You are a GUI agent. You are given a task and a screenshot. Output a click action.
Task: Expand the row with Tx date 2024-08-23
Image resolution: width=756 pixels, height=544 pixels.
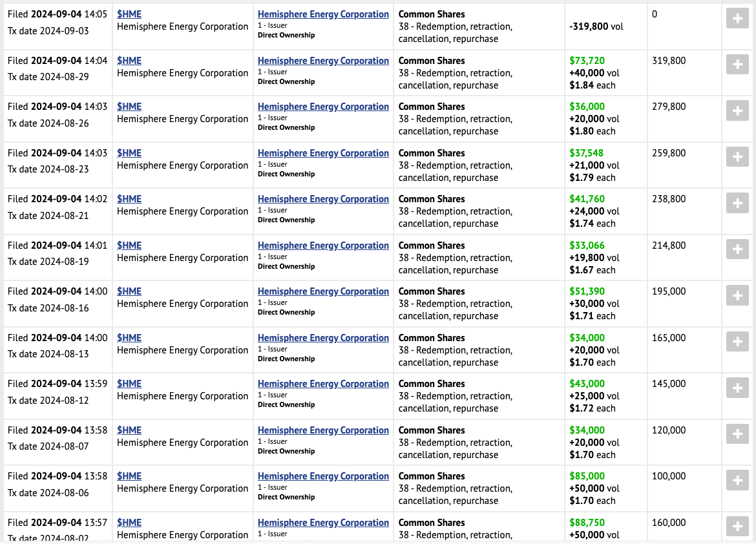(x=737, y=157)
